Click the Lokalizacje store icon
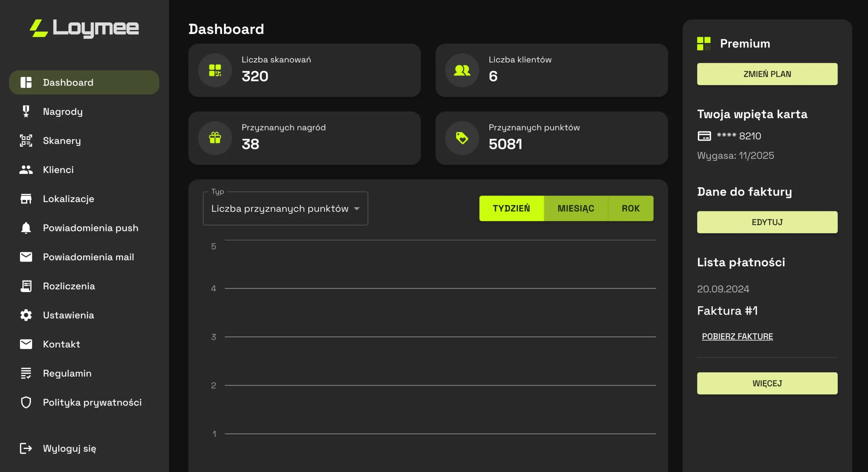Image resolution: width=868 pixels, height=472 pixels. pos(26,199)
